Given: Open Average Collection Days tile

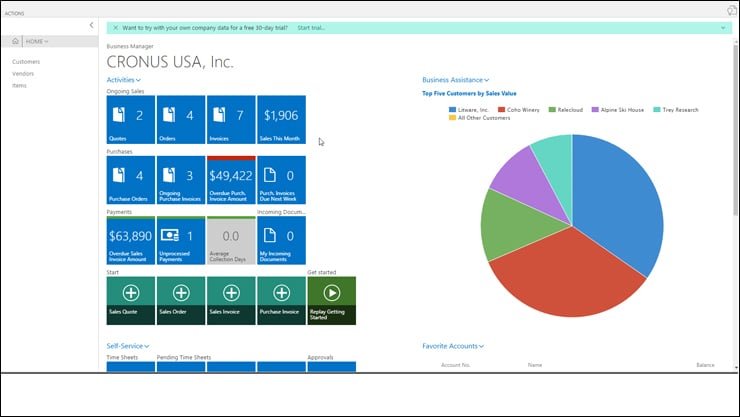Looking at the screenshot, I should click(231, 240).
